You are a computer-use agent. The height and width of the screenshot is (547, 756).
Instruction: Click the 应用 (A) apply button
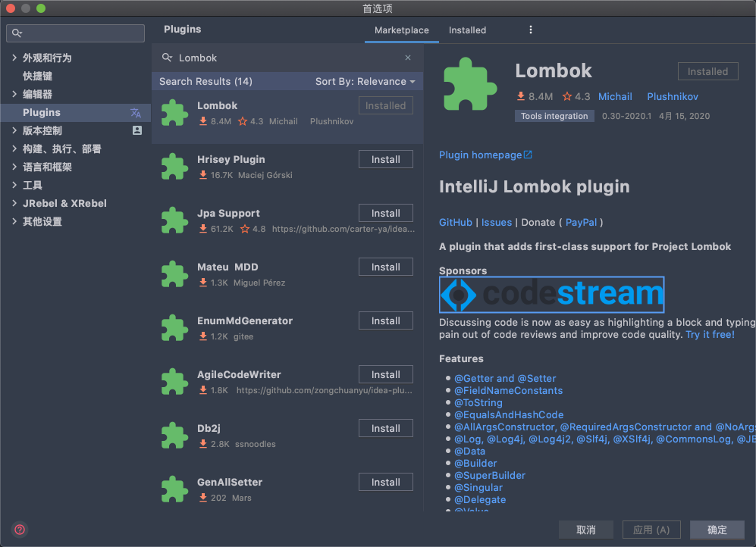pyautogui.click(x=651, y=530)
